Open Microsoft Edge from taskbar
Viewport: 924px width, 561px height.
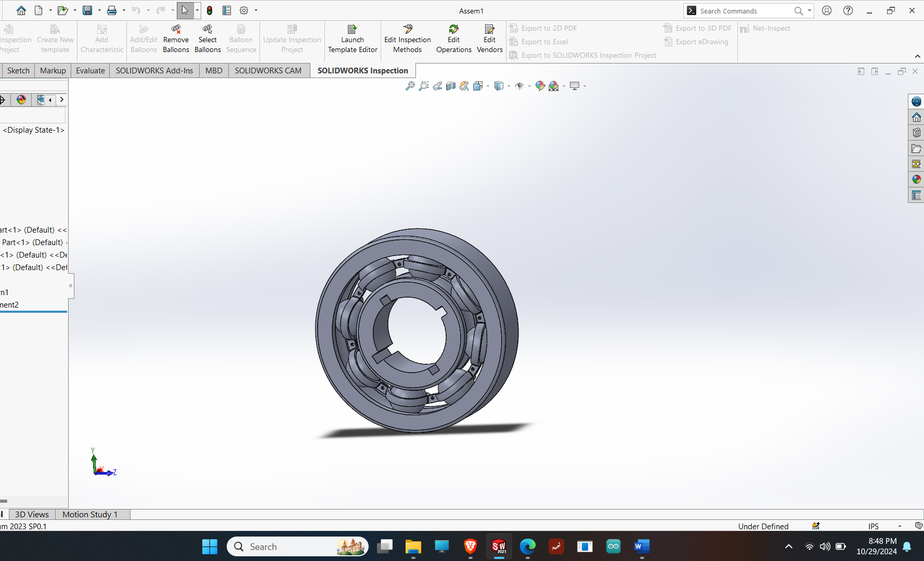[528, 546]
